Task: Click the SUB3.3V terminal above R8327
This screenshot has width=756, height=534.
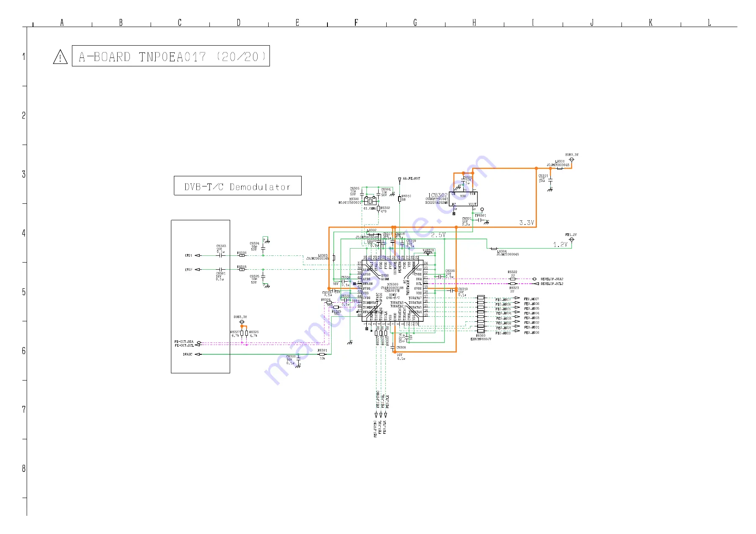Action: pos(242,322)
